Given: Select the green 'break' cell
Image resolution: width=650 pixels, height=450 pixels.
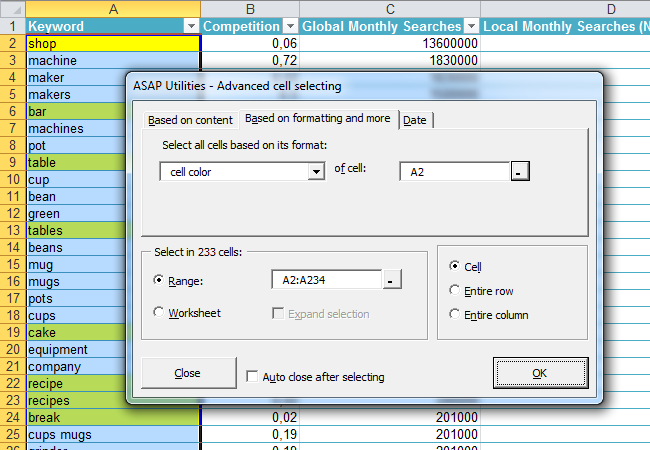Looking at the screenshot, I should coord(113,417).
